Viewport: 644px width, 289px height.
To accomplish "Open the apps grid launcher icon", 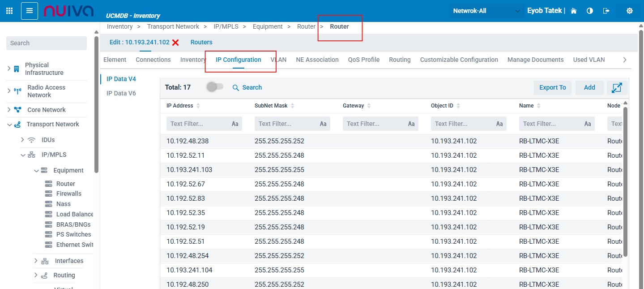I will click(9, 11).
